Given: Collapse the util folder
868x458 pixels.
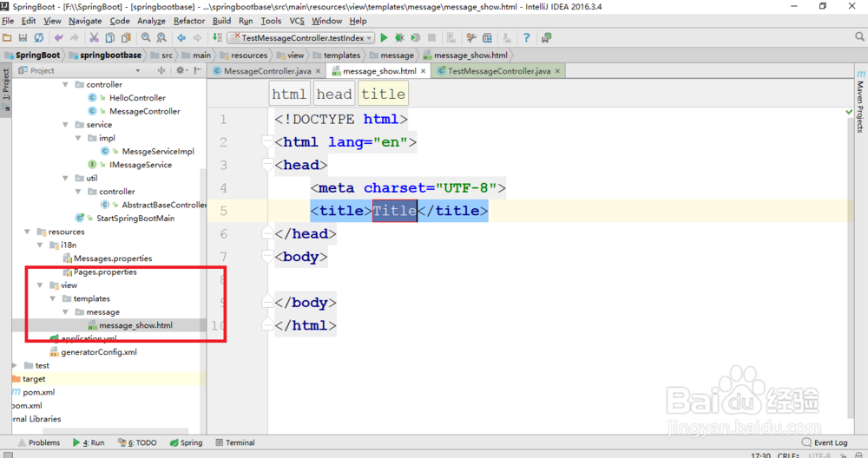Looking at the screenshot, I should tap(65, 178).
